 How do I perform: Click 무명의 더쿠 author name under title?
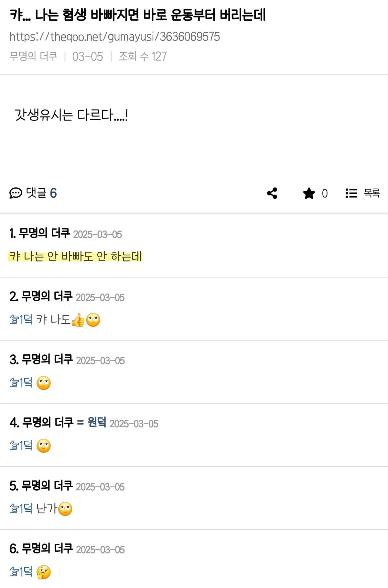33,57
